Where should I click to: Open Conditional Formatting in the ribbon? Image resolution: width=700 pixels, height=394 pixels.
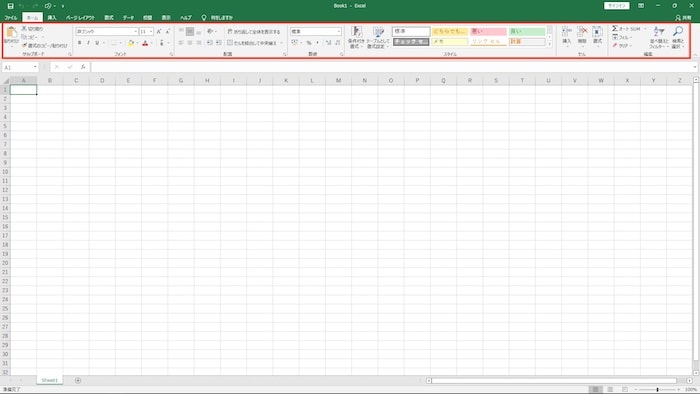click(356, 37)
